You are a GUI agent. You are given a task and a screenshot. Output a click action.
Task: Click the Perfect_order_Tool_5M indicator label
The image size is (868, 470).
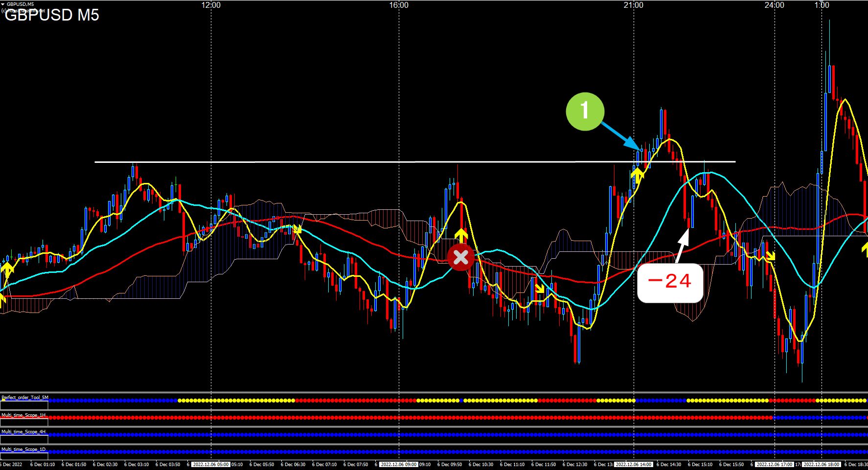click(x=25, y=398)
